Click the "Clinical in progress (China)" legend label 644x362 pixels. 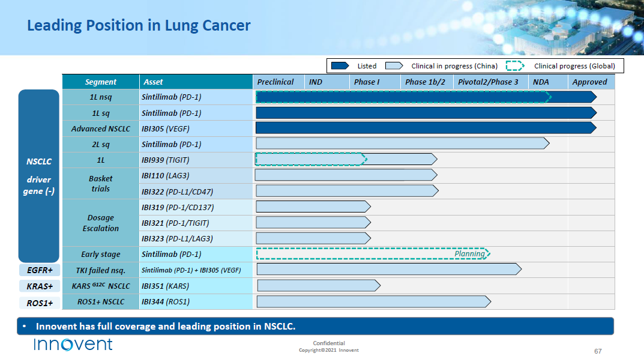click(454, 66)
